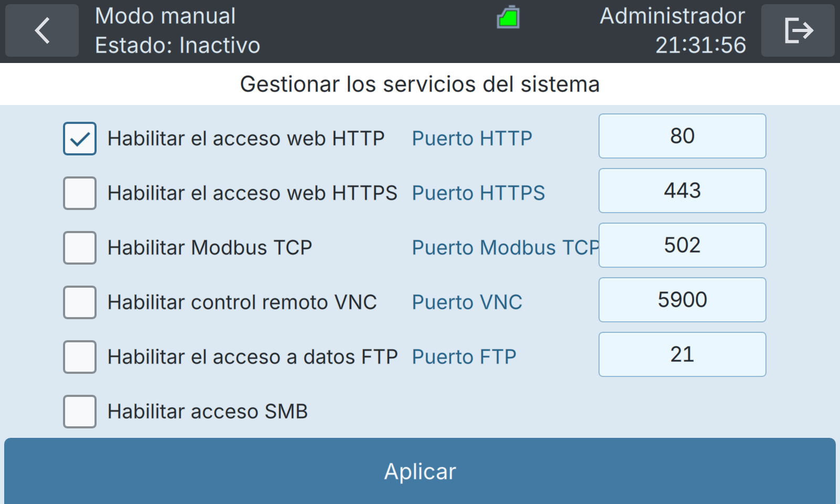The image size is (840, 504).
Task: Click the clock showing 21:31:56
Action: (701, 45)
